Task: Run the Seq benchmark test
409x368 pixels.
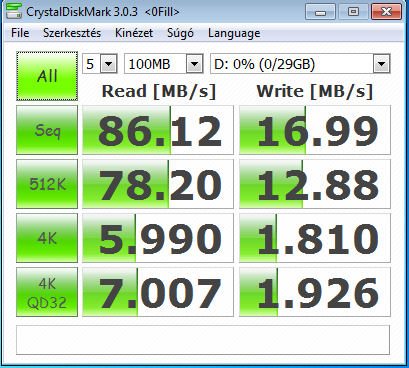Action: (47, 130)
